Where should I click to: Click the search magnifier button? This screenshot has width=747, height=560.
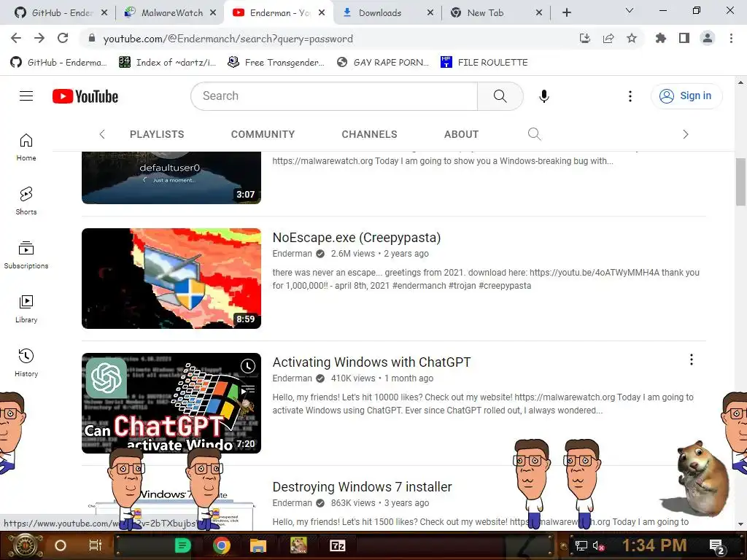tap(500, 96)
